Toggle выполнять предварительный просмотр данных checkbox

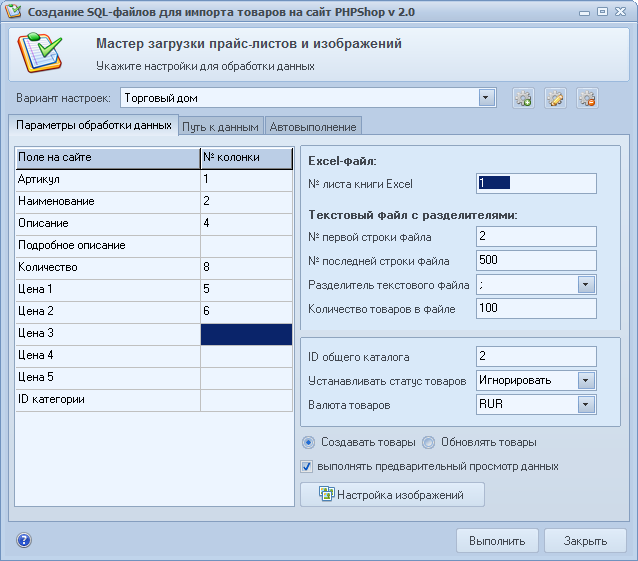(x=307, y=466)
